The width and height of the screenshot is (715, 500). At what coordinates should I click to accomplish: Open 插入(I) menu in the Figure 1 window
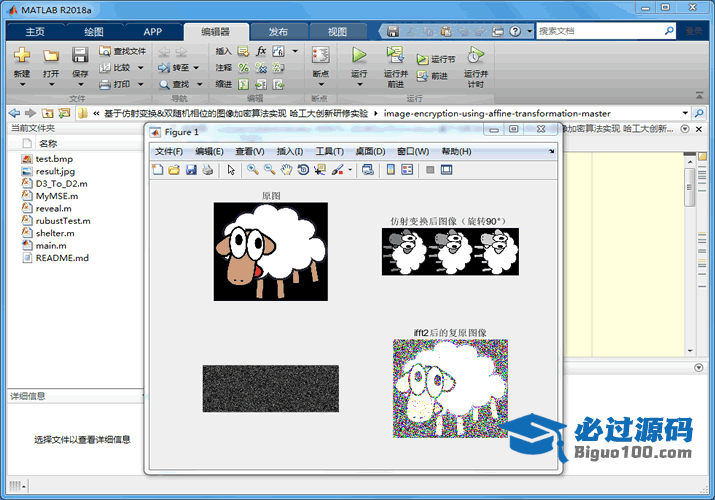coord(290,151)
